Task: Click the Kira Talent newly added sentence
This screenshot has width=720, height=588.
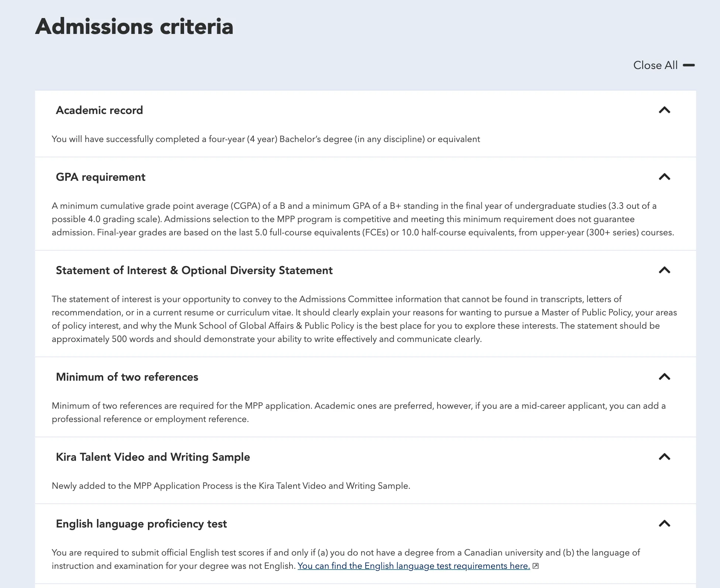Action: pos(231,486)
